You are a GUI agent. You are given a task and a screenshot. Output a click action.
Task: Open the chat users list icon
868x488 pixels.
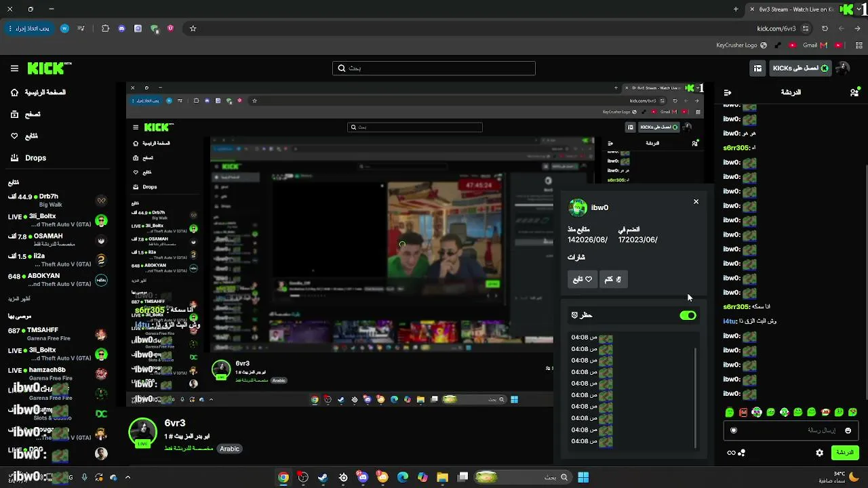(x=854, y=92)
